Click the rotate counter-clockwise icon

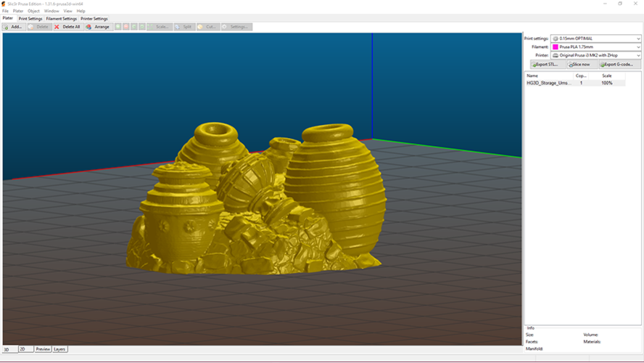pos(134,27)
